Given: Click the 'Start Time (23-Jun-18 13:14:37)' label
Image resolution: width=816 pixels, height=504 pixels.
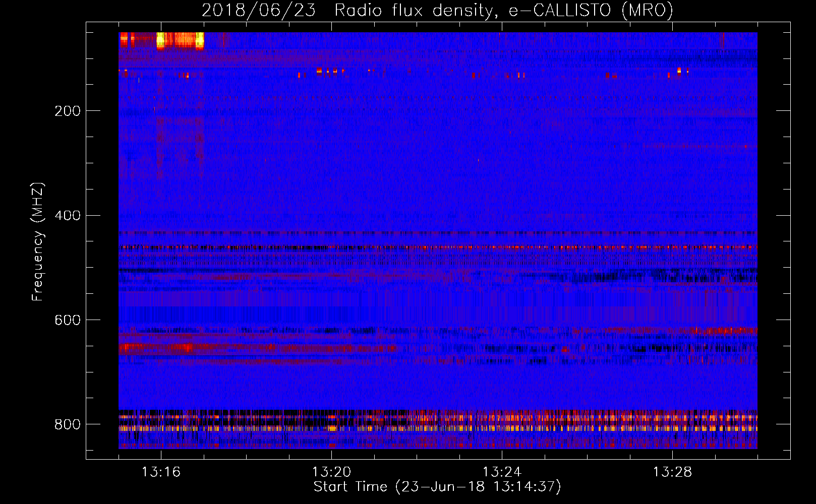Looking at the screenshot, I should click(437, 487).
